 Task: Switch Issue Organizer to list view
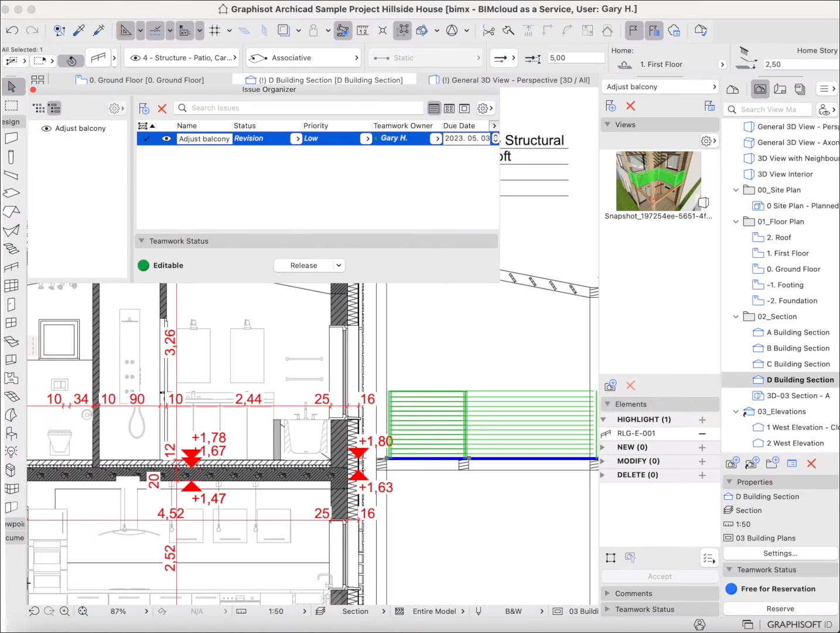[x=434, y=108]
